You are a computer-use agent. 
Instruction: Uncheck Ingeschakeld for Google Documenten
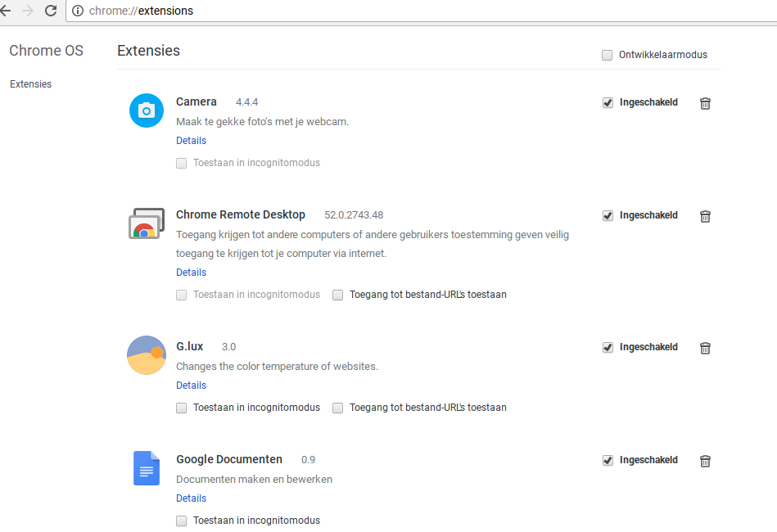(608, 461)
